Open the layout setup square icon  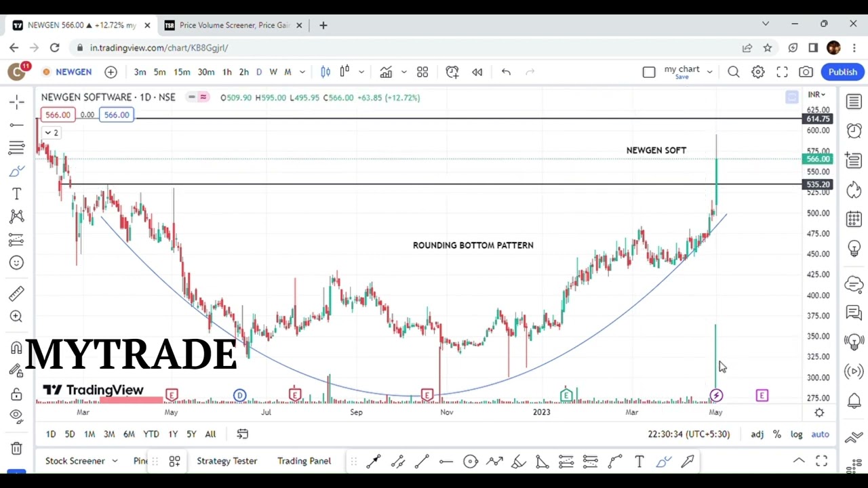point(649,72)
